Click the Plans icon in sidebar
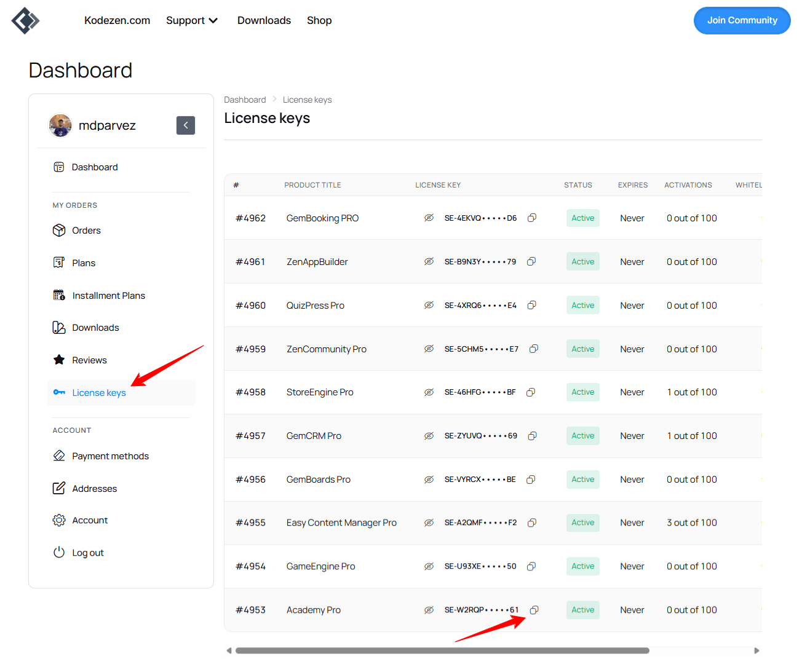This screenshot has width=802, height=672. [59, 263]
